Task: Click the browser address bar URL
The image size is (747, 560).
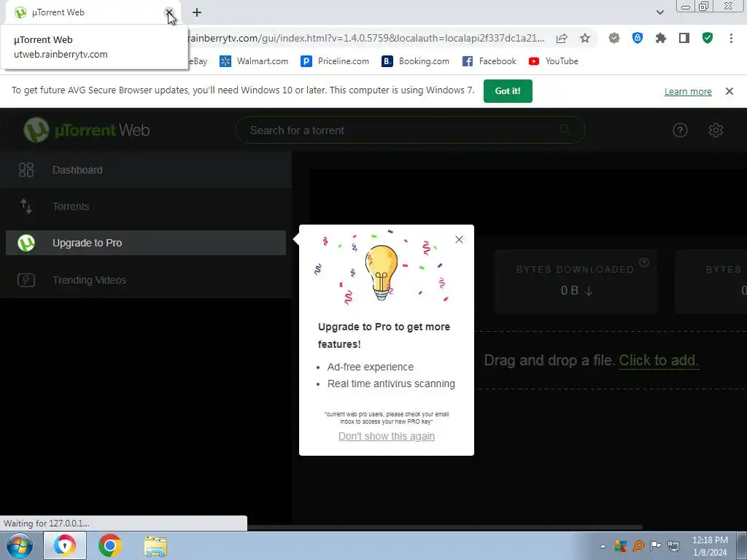Action: tap(367, 38)
